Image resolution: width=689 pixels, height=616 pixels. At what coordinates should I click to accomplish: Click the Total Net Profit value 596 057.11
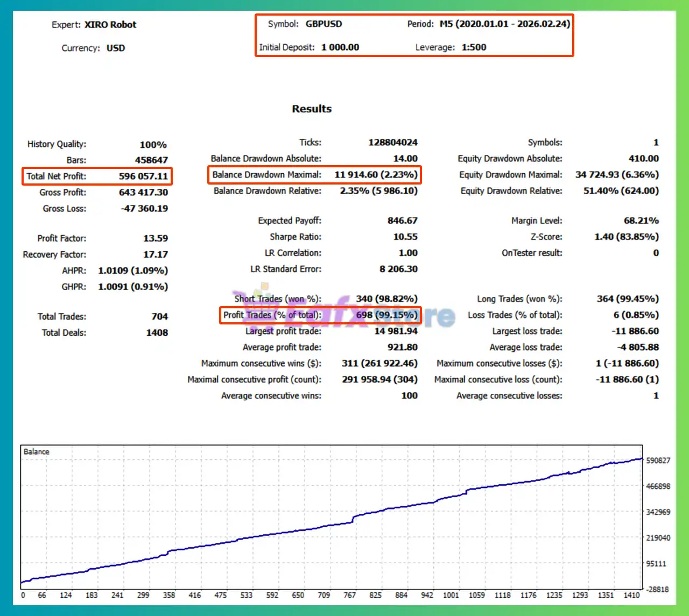click(x=143, y=176)
